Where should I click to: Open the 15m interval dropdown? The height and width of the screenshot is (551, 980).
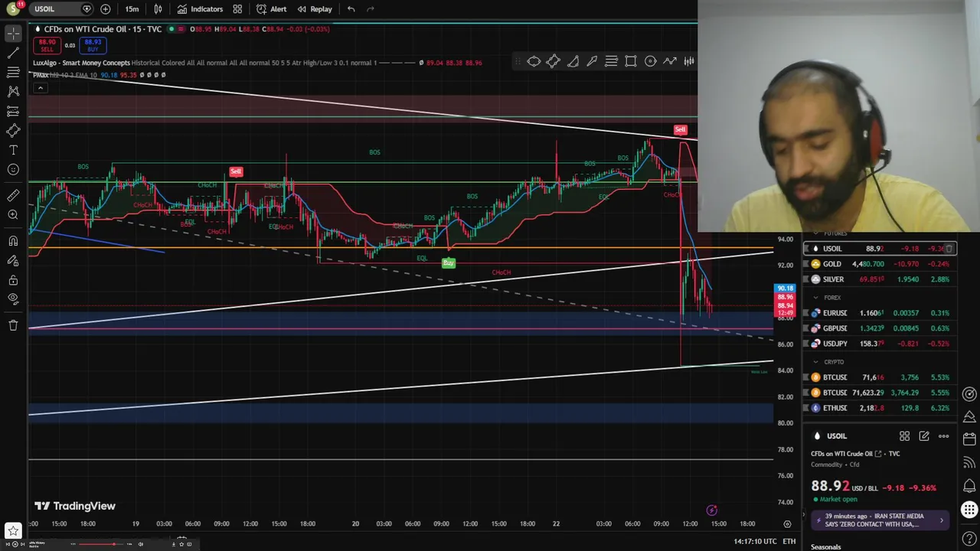pos(132,9)
